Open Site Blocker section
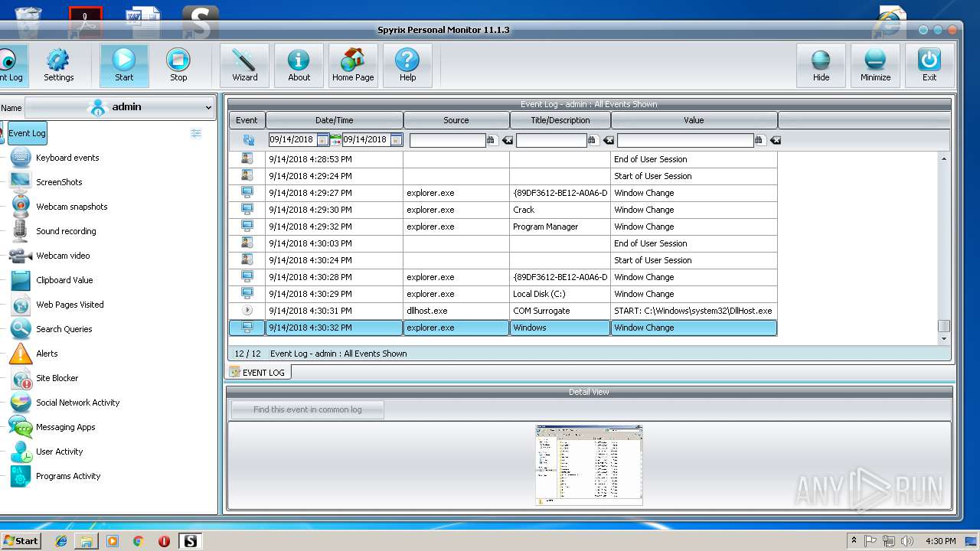This screenshot has height=551, width=980. click(x=57, y=378)
